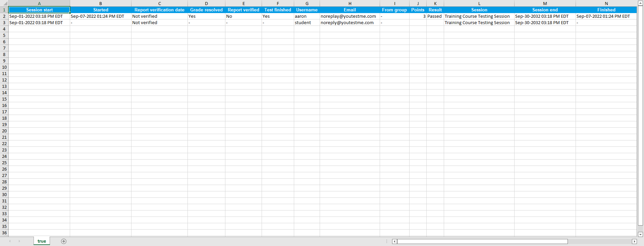
Task: Select column G by its header letter
Action: (307, 3)
